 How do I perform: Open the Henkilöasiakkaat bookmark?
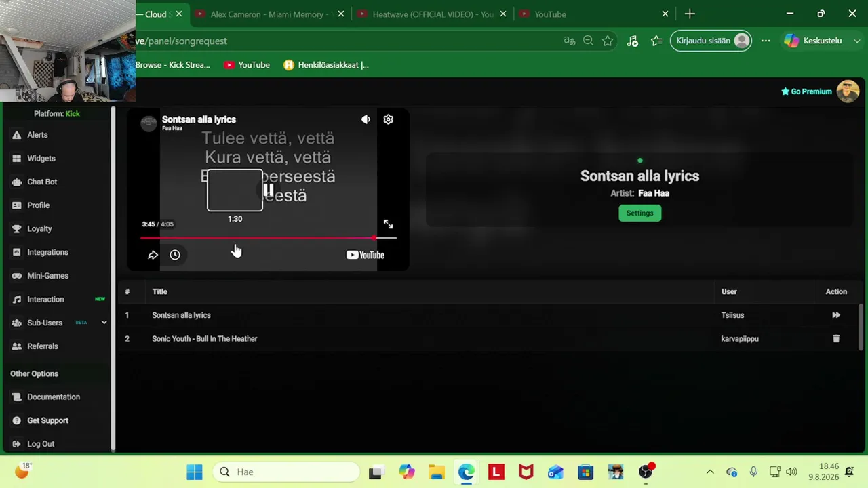click(326, 65)
